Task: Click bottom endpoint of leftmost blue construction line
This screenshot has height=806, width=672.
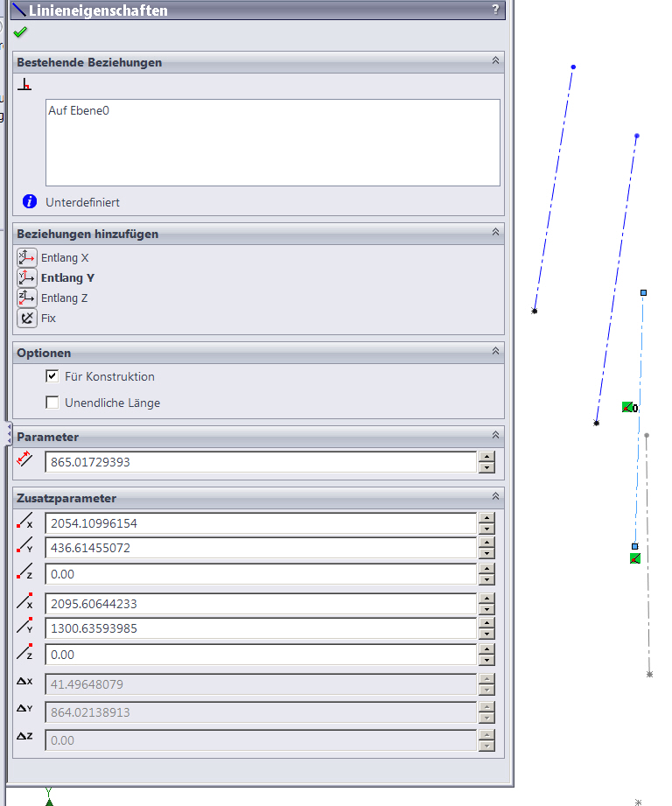Action: coord(535,311)
